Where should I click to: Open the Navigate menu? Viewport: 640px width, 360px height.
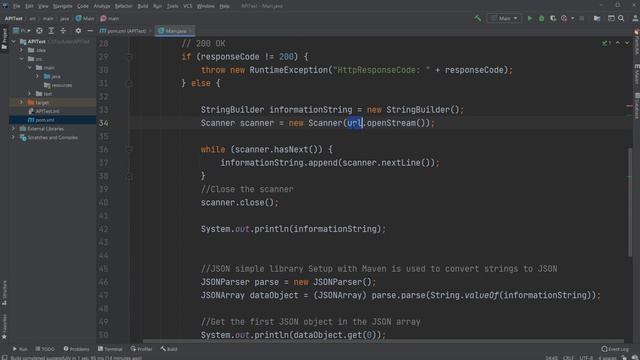62,6
